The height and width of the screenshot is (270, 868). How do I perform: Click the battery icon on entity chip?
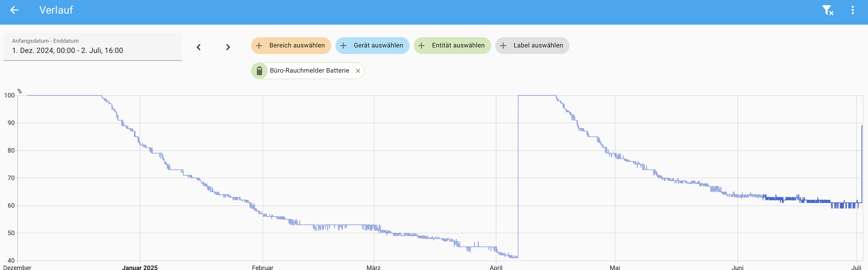click(259, 71)
